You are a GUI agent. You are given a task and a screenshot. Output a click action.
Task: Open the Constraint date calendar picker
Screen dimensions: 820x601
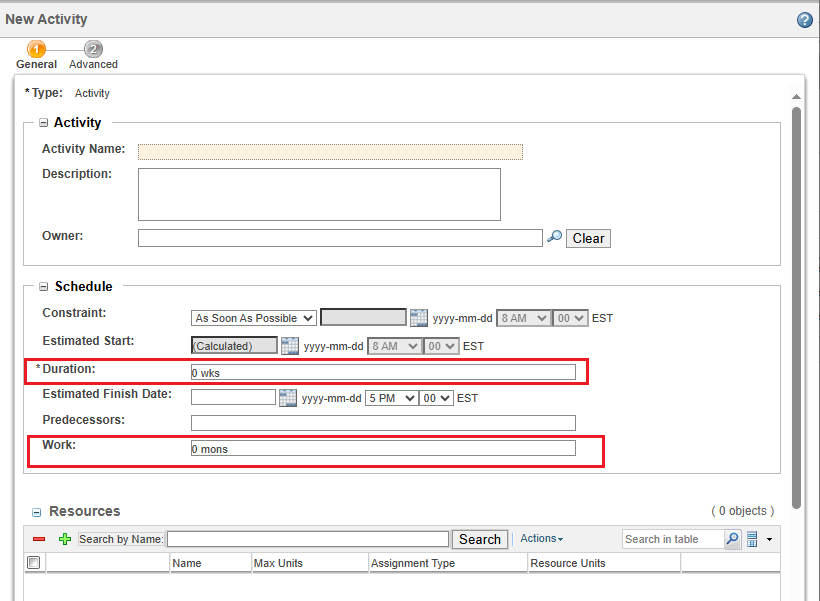click(x=419, y=318)
